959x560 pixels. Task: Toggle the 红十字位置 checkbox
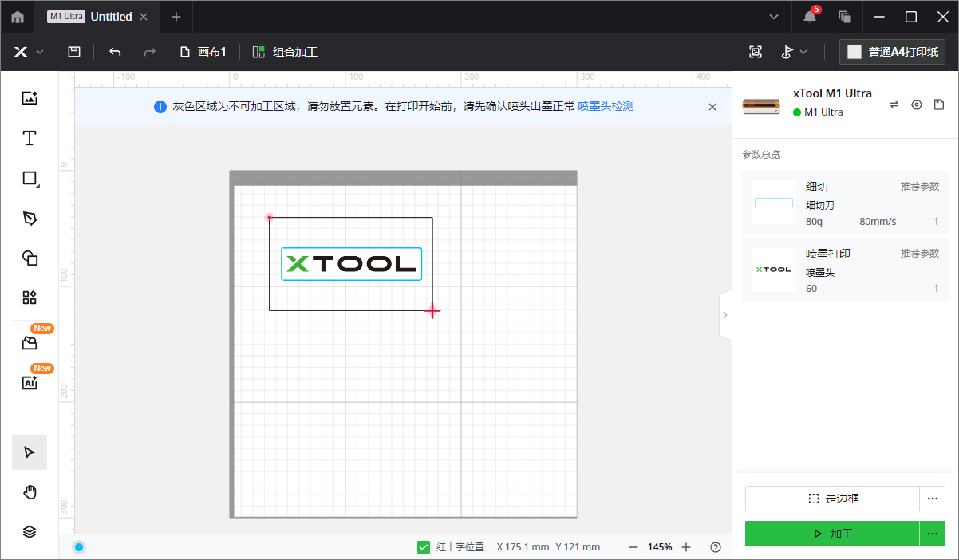[x=424, y=547]
